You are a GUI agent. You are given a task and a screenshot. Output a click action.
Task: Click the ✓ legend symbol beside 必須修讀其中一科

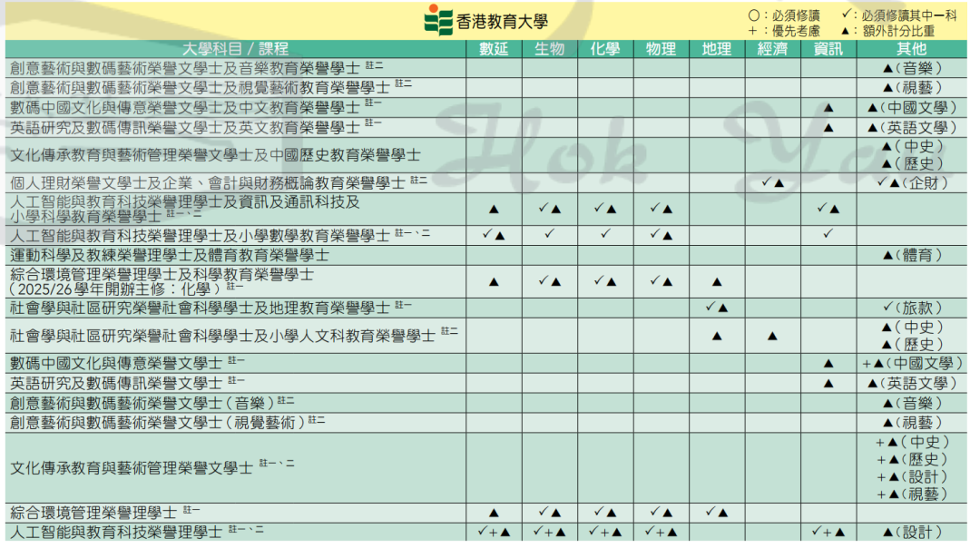click(846, 14)
